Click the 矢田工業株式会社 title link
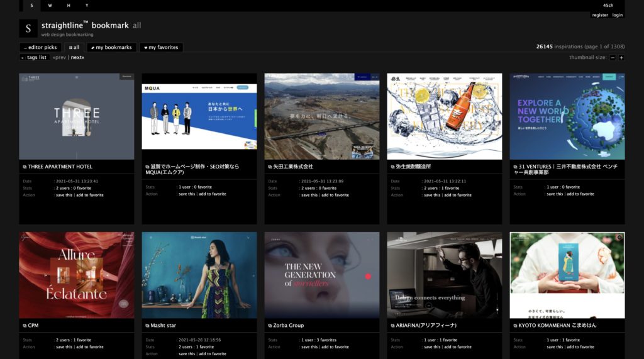The height and width of the screenshot is (359, 644). pos(293,167)
